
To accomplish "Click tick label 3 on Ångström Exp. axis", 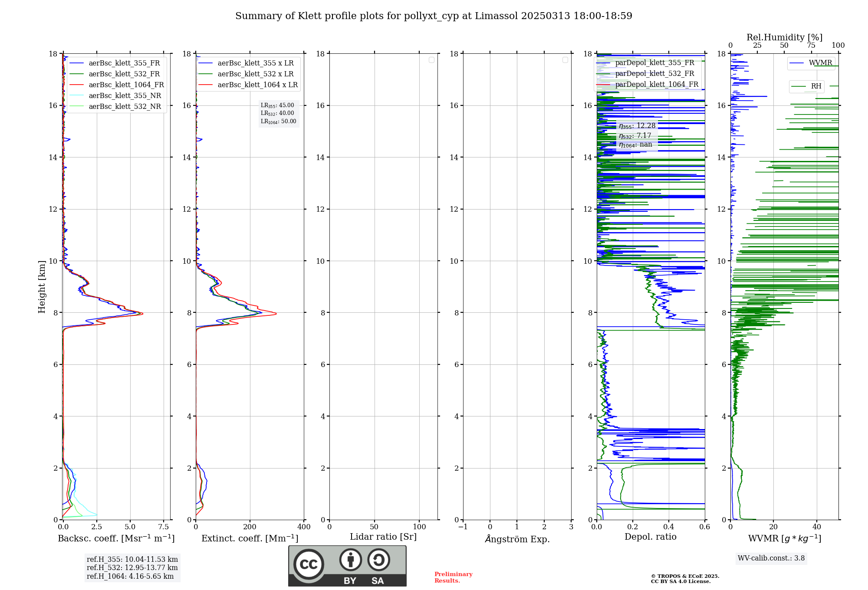I will tap(571, 527).
